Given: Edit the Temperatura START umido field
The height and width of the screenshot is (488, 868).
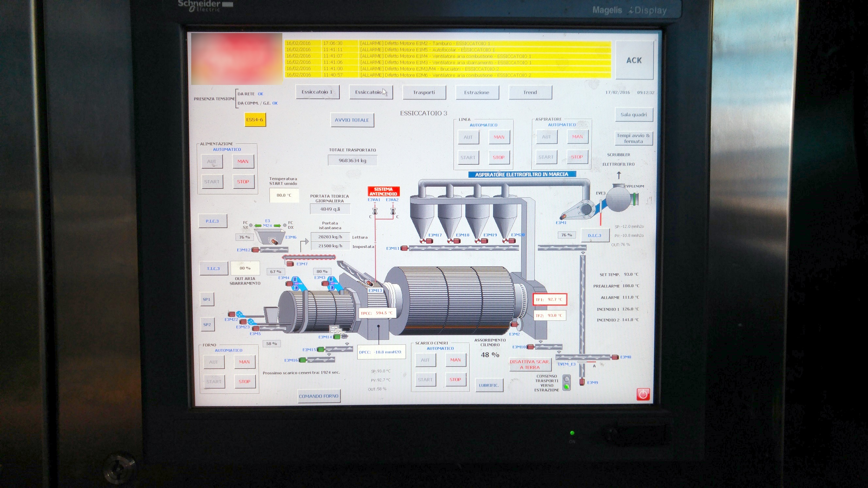Looking at the screenshot, I should [284, 195].
